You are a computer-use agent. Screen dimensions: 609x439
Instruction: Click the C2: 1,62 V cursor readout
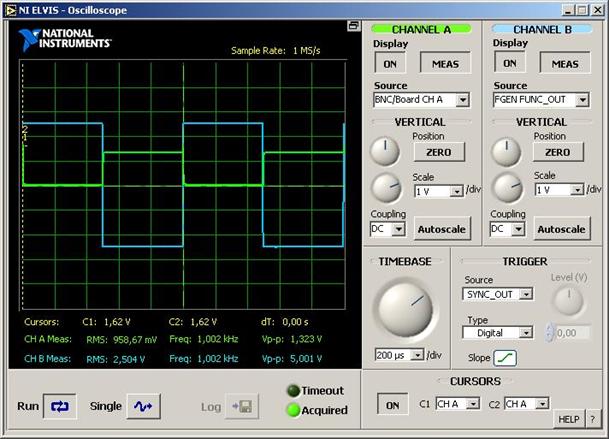click(x=193, y=322)
